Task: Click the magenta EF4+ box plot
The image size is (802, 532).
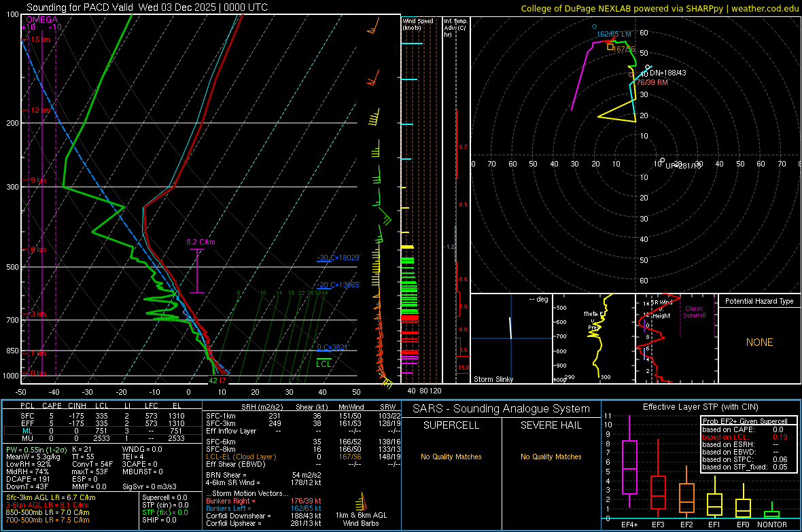Action: (629, 467)
